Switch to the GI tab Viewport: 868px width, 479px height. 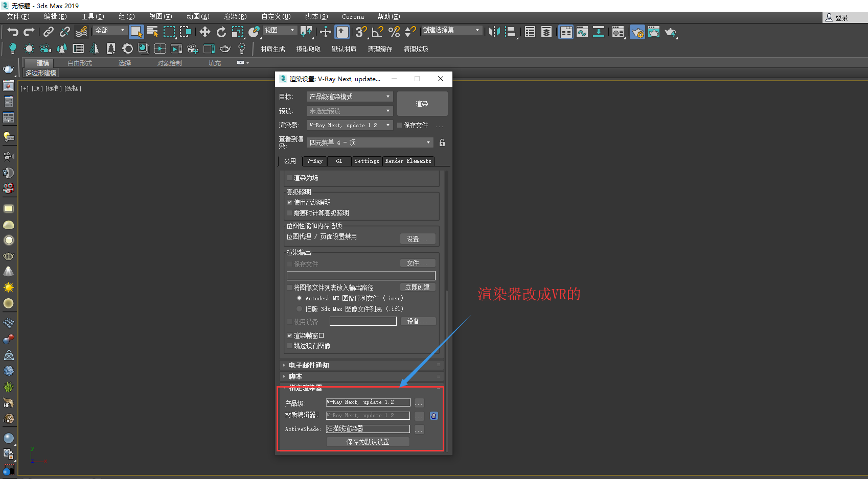coord(339,161)
